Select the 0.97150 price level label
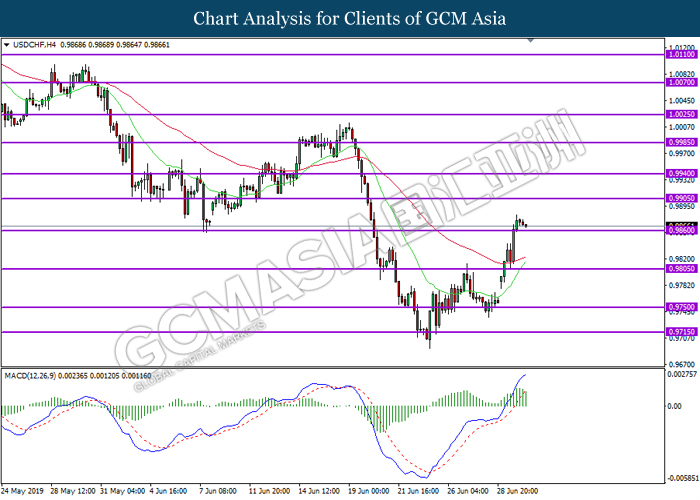 click(x=681, y=332)
